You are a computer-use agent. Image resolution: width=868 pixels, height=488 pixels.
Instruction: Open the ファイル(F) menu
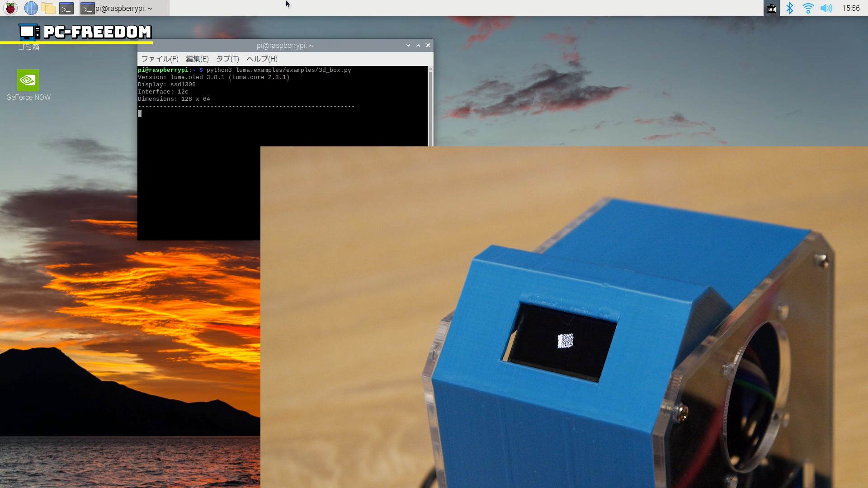(160, 59)
